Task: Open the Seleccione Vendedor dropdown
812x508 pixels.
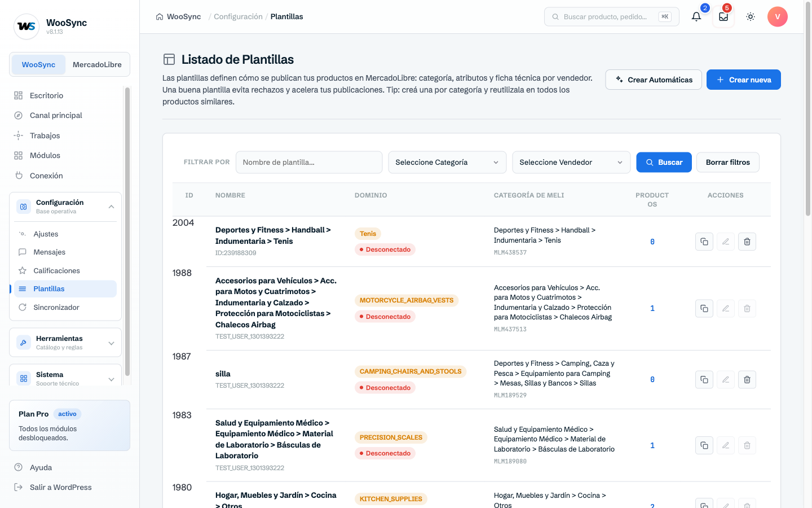Action: click(571, 162)
